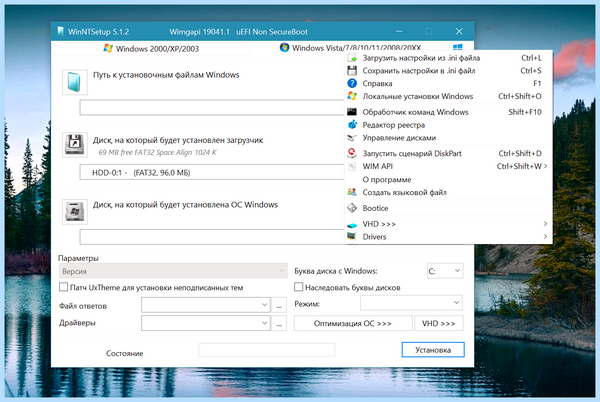This screenshot has width=600, height=402.
Task: Browse for drivers folder with ... button
Action: pyautogui.click(x=279, y=323)
